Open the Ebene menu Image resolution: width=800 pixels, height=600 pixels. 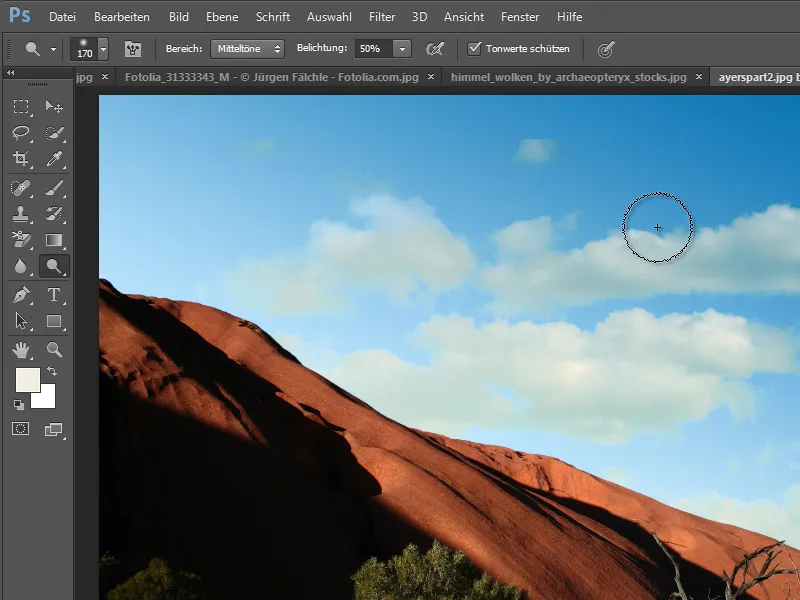tap(222, 17)
